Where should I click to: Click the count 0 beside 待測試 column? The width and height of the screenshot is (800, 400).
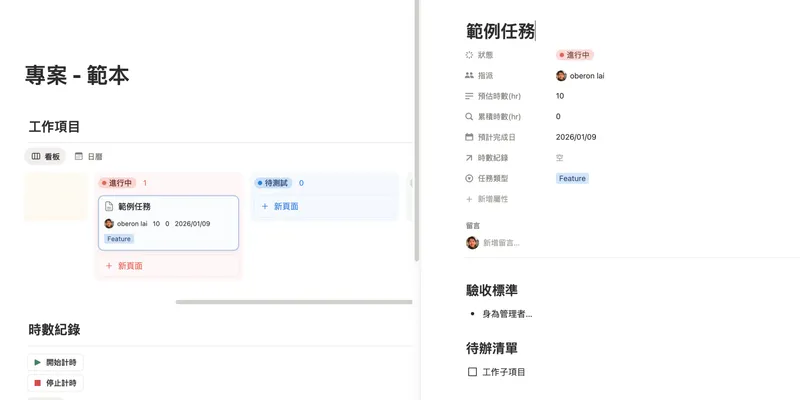click(301, 183)
